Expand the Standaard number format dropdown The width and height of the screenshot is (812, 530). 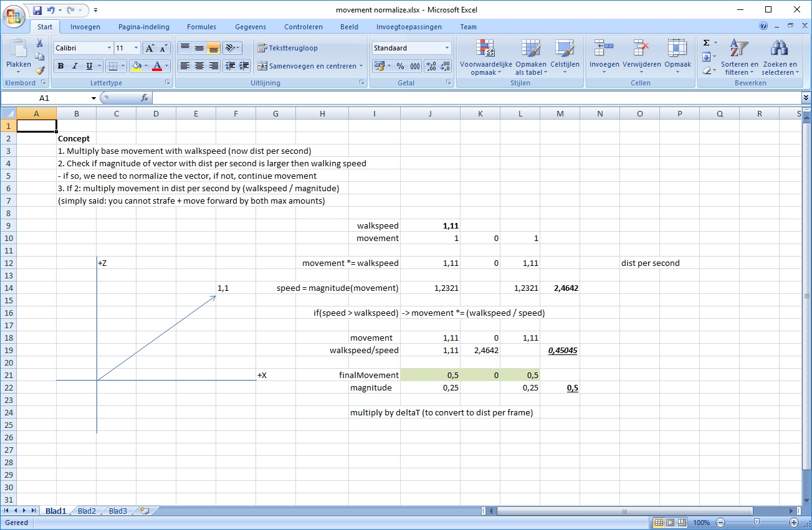(x=447, y=48)
